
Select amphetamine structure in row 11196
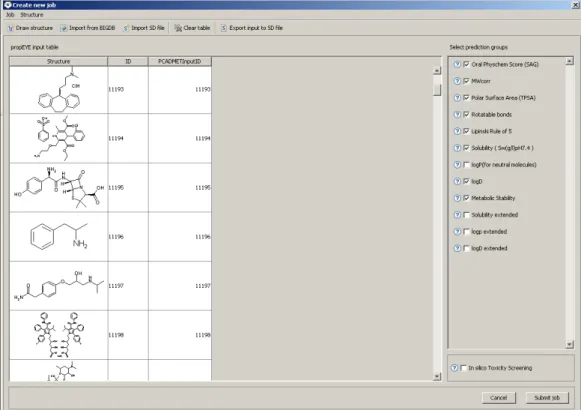[59, 237]
